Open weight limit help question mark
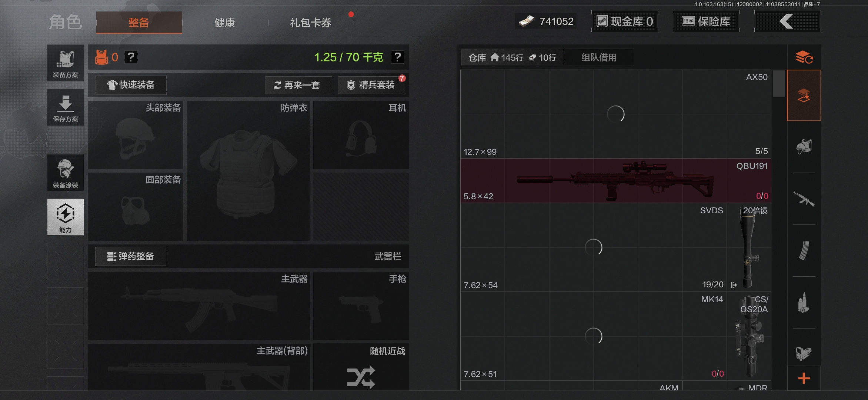The width and height of the screenshot is (868, 400). click(397, 57)
